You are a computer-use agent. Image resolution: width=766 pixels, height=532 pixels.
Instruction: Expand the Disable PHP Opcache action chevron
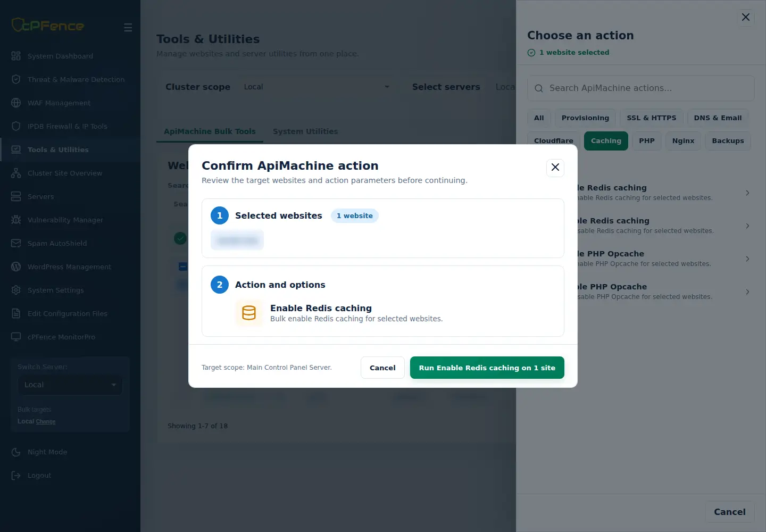tap(747, 292)
